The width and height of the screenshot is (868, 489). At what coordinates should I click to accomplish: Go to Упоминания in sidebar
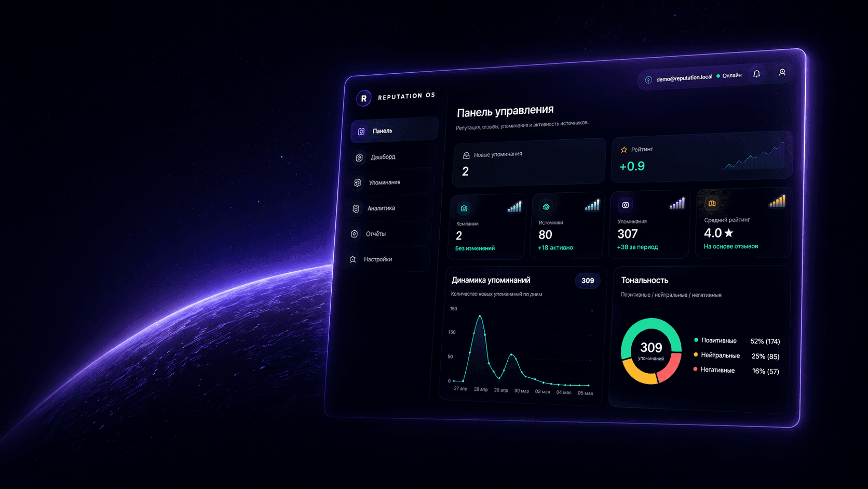tap(391, 182)
